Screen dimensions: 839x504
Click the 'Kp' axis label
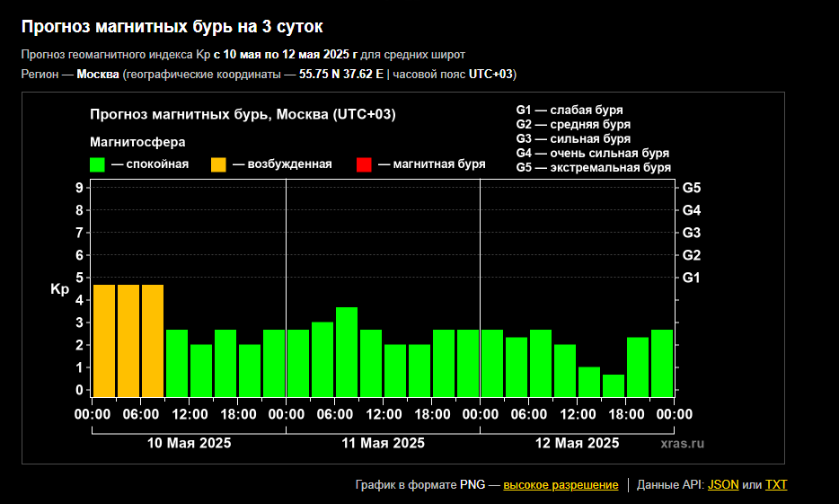pyautogui.click(x=59, y=289)
